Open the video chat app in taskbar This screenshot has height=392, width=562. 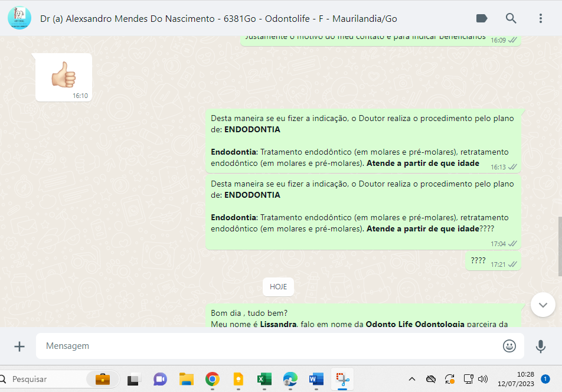[160, 379]
